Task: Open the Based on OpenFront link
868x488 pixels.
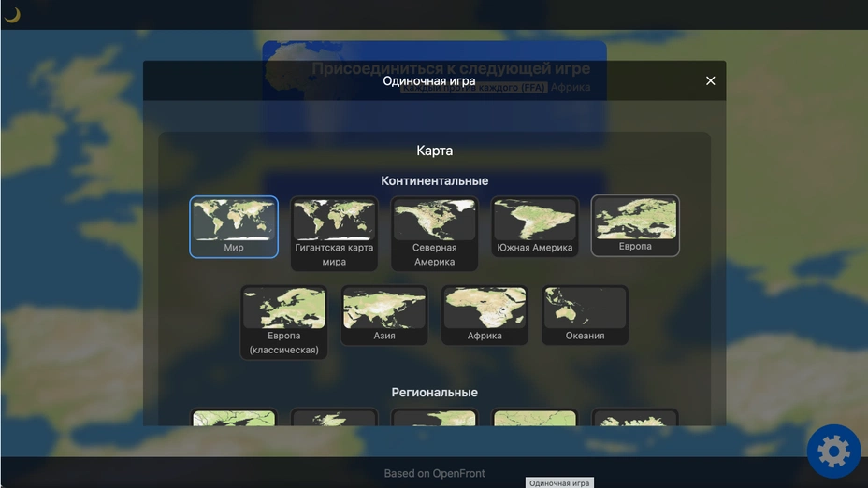Action: [x=434, y=473]
